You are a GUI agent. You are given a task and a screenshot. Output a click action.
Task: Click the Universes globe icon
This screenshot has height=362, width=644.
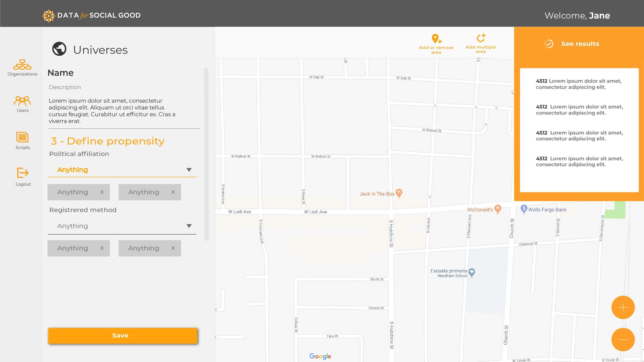coord(59,49)
